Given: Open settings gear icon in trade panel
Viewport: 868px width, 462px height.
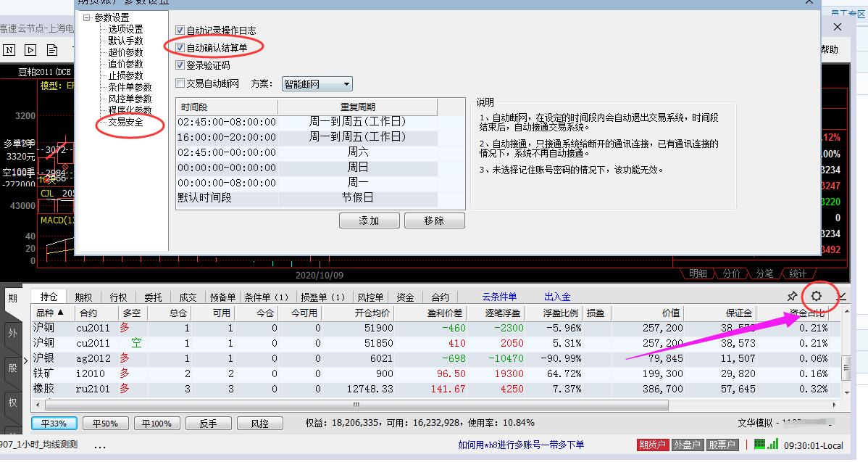Looking at the screenshot, I should click(x=817, y=296).
